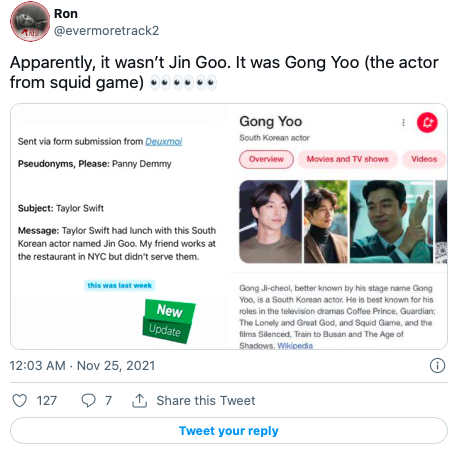This screenshot has width=457, height=453.
Task: Click the New Update green sticker
Action: 169,321
